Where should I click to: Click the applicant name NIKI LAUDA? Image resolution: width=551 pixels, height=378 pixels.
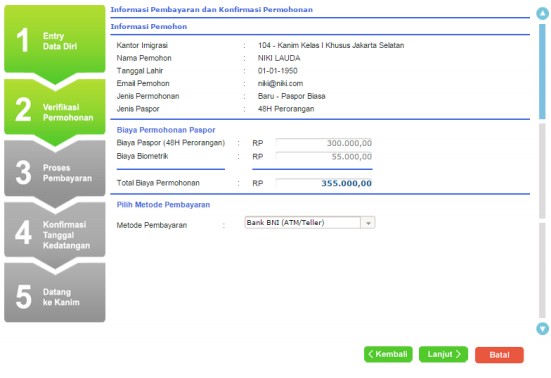click(279, 58)
